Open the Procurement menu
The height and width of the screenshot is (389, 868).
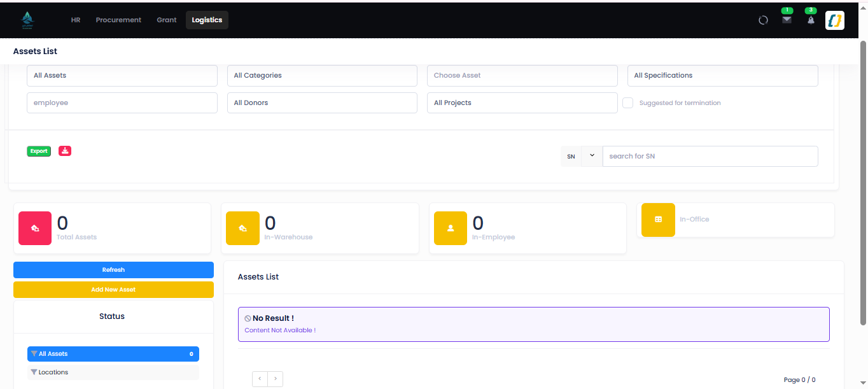[x=118, y=20]
